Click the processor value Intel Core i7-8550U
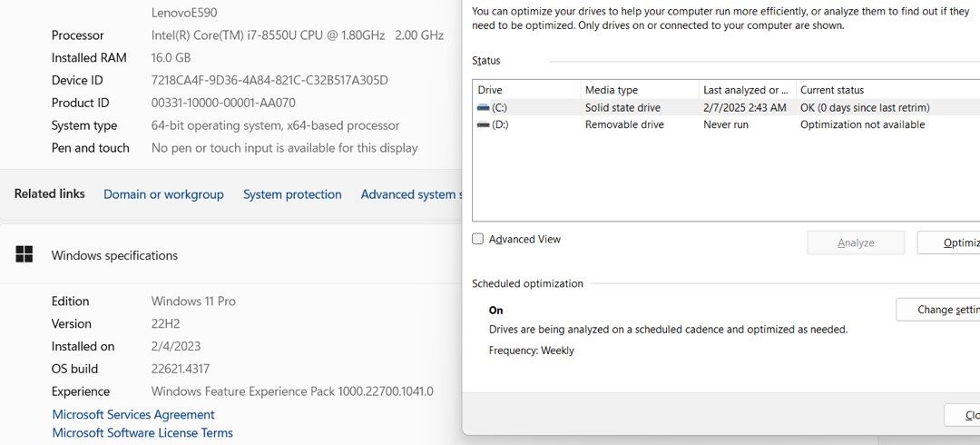Screen dimensions: 980x445 [x=298, y=35]
